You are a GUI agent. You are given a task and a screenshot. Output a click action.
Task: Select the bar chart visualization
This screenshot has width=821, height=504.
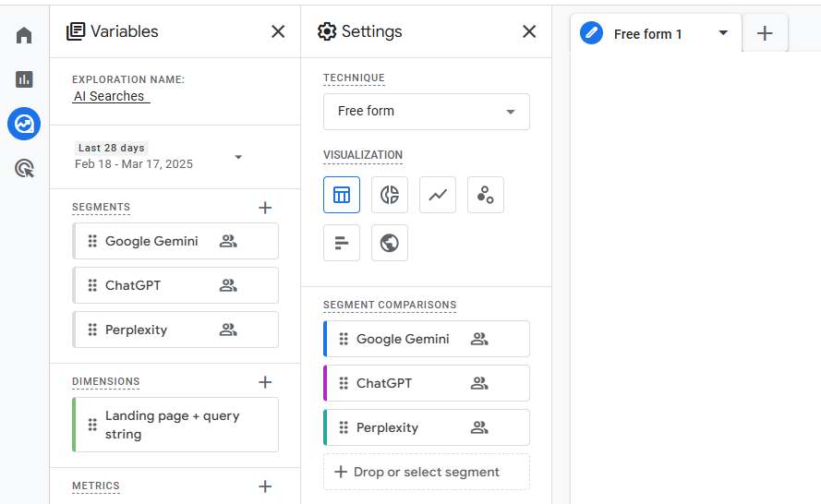pos(342,243)
